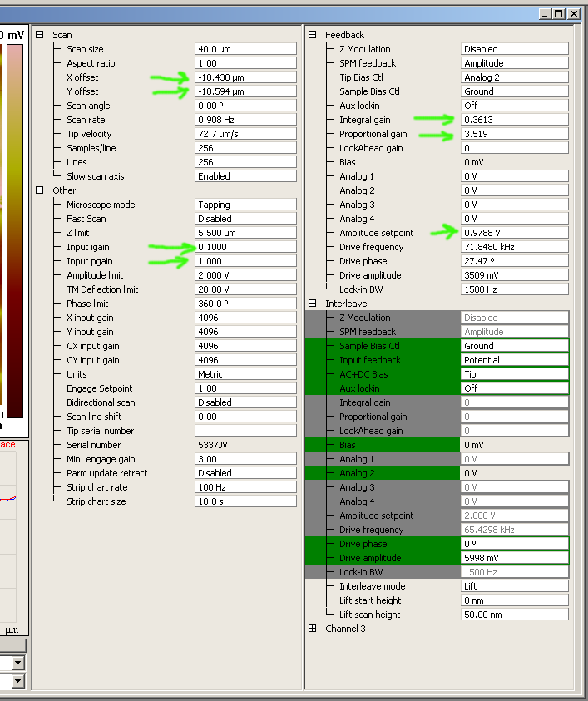Toggle Feedback Z Modulation Disabled field
The height and width of the screenshot is (701, 588).
[515, 49]
